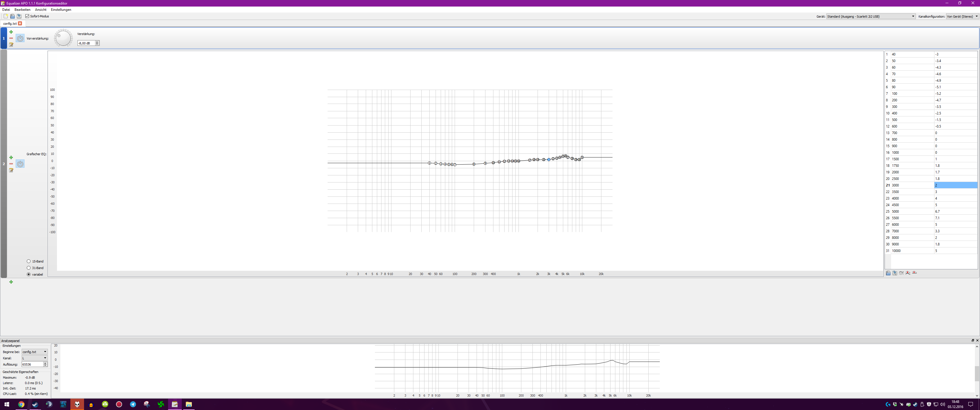Toggle power button of Grafischer EQ
Screen dimensions: 980x410
coord(20,164)
